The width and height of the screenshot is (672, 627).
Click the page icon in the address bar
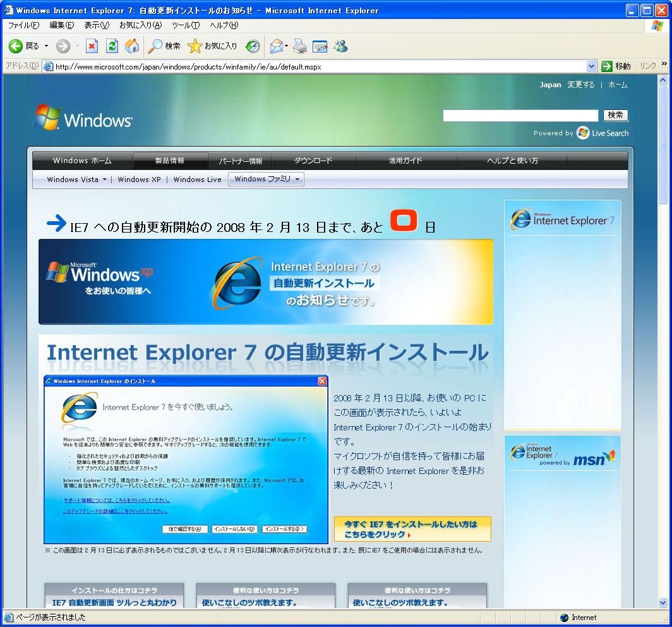tap(49, 66)
